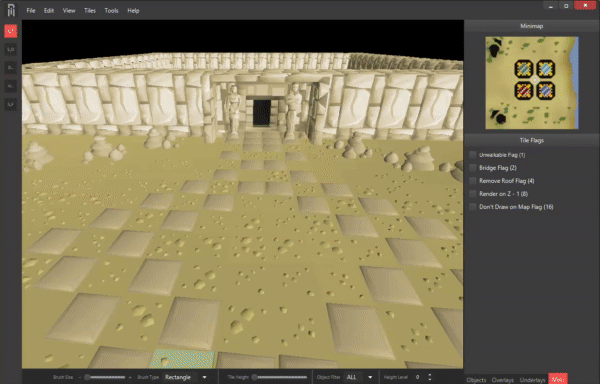The image size is (600, 384).
Task: Open the Tiles menu
Action: coord(90,11)
